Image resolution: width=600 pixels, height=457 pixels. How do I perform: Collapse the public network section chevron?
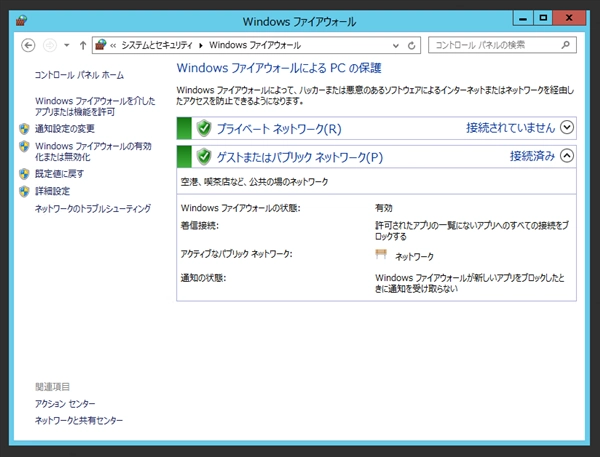tap(567, 155)
